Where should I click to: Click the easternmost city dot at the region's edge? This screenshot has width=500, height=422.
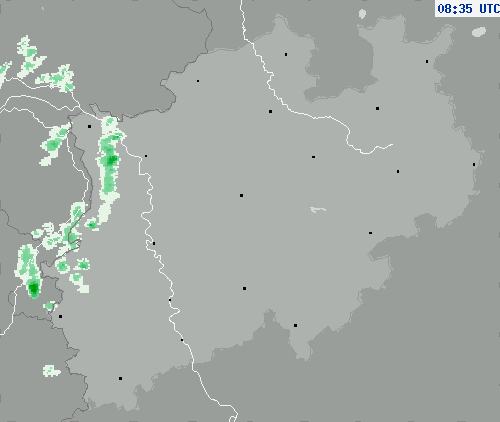tap(474, 164)
